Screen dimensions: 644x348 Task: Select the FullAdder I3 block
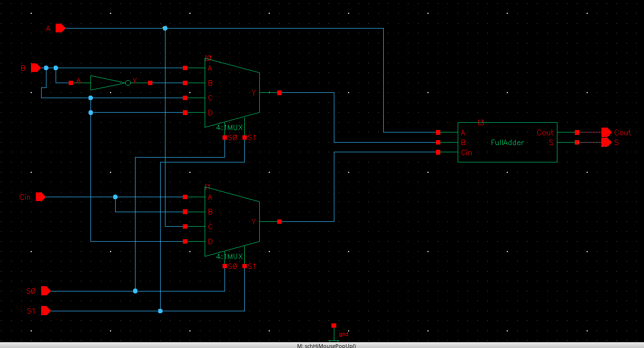[507, 142]
